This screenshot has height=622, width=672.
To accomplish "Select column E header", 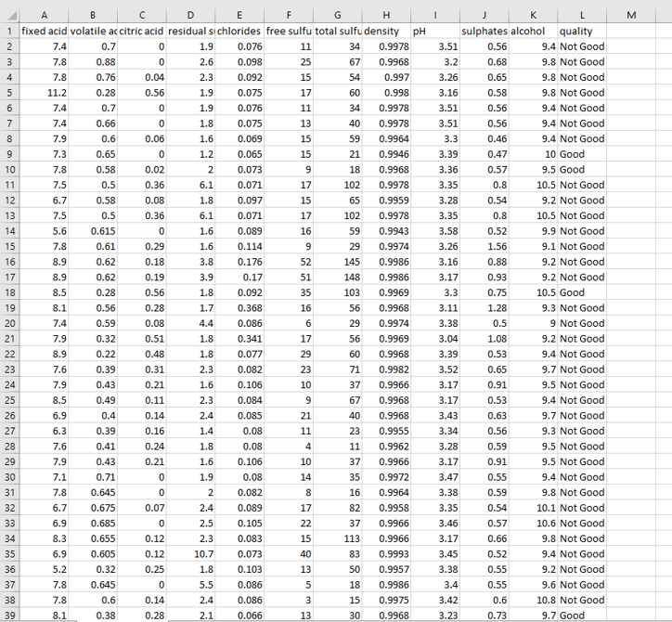I will pyautogui.click(x=239, y=16).
